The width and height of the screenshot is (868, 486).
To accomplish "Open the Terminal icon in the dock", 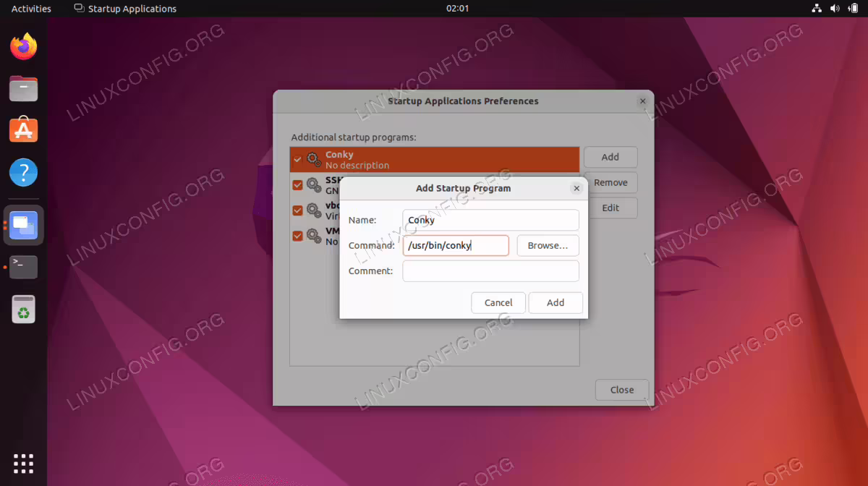I will tap(24, 267).
